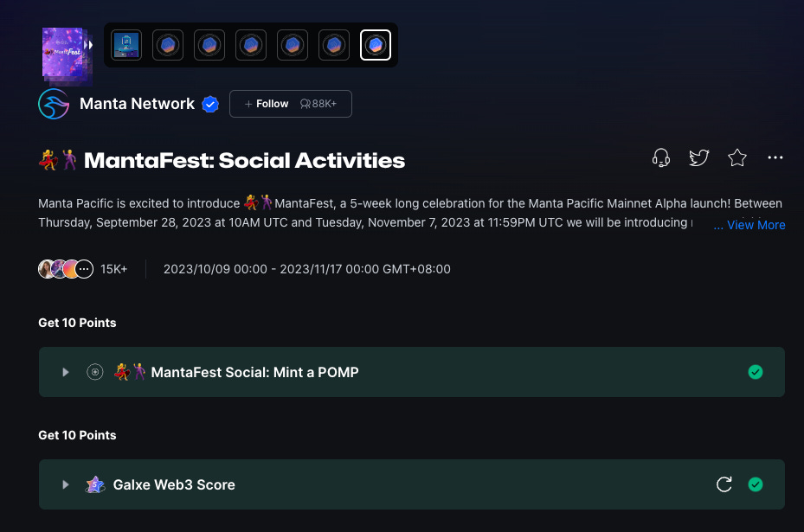
Task: Open Manta Network space page
Action: pos(137,104)
